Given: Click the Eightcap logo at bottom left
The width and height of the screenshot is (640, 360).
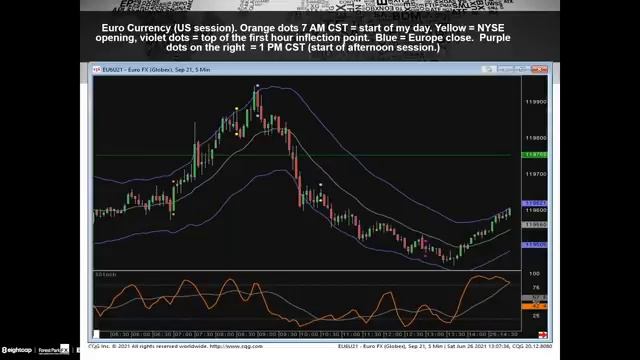Looking at the screenshot, I should [17, 350].
